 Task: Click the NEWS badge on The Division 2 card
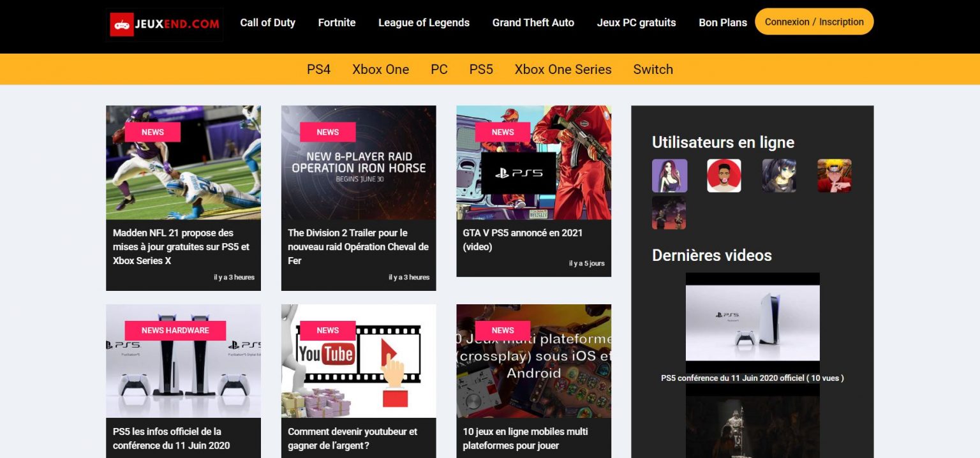pyautogui.click(x=328, y=132)
